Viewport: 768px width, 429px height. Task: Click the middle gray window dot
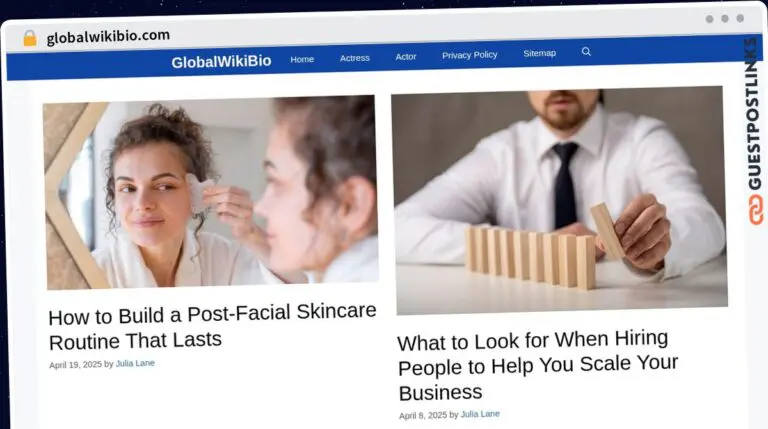pyautogui.click(x=725, y=19)
